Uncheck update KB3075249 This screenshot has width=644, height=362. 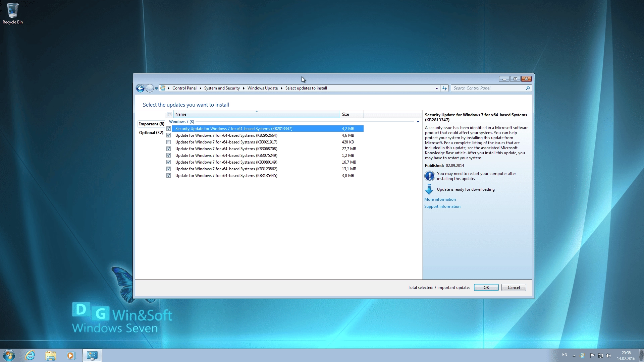coord(169,156)
